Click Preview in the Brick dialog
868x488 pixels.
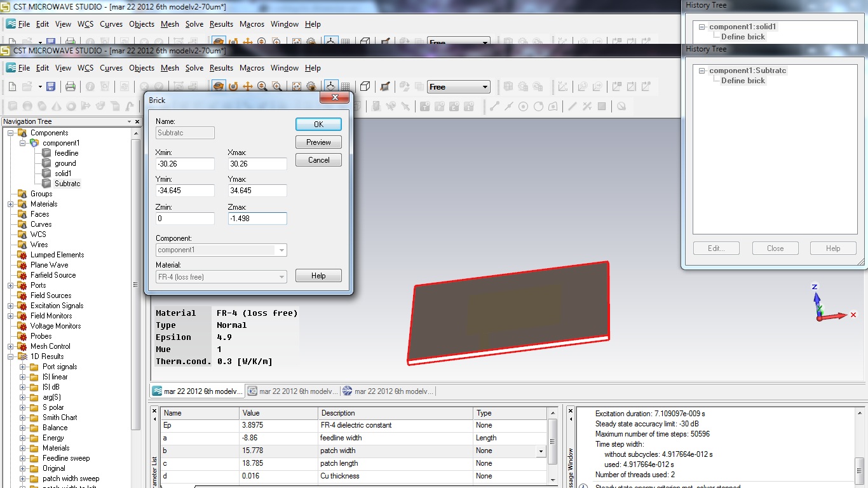pos(318,142)
